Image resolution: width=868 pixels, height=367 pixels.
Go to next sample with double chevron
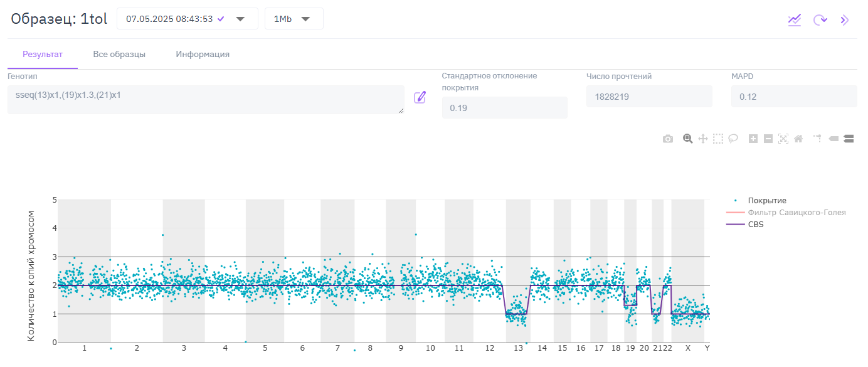(845, 19)
